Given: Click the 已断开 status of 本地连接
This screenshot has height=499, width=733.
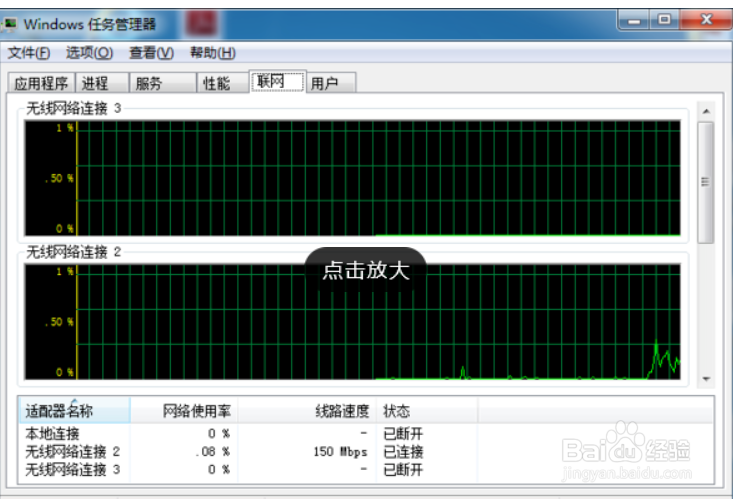Looking at the screenshot, I should [x=403, y=434].
